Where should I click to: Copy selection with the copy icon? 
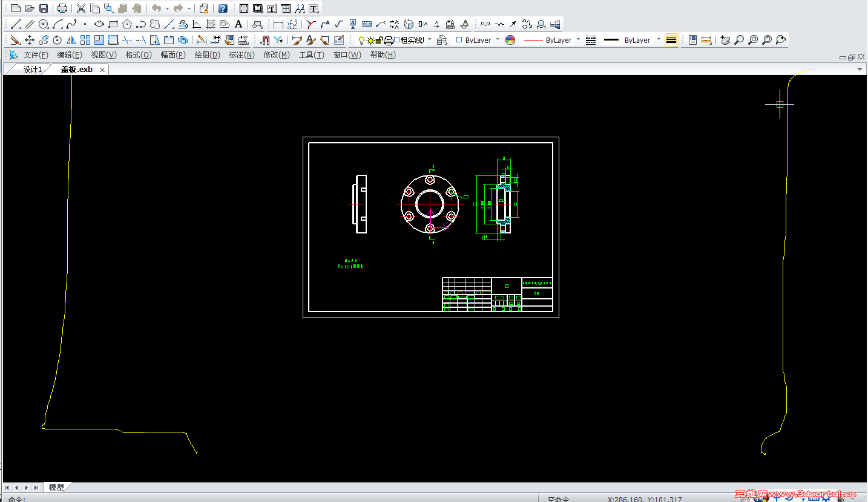point(95,8)
